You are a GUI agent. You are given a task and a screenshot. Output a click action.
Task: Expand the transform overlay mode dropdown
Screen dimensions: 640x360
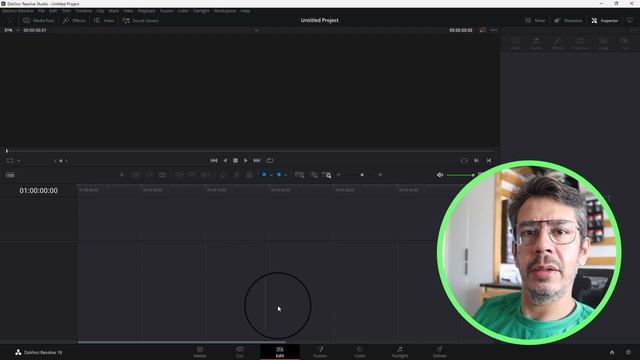point(19,161)
